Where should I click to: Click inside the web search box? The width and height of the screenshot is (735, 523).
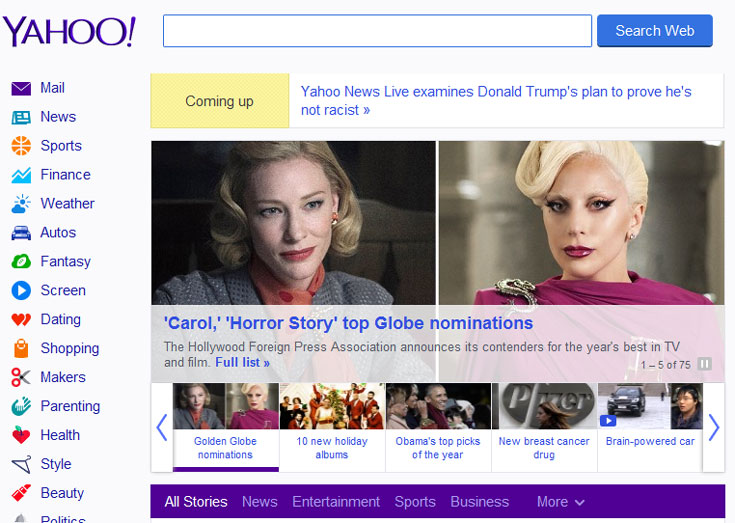pyautogui.click(x=377, y=31)
